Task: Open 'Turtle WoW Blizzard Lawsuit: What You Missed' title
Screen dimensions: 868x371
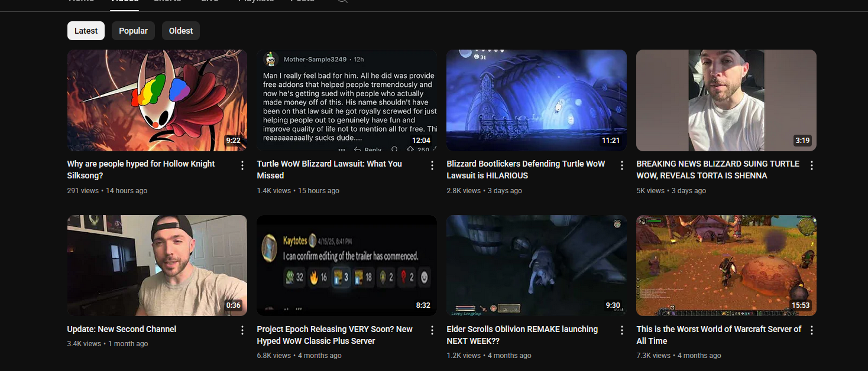Action: [329, 170]
